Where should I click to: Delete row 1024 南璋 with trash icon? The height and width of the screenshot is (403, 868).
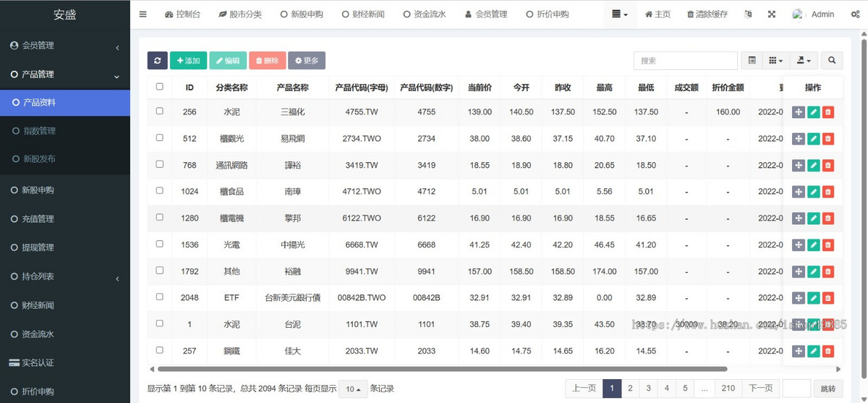tap(828, 192)
